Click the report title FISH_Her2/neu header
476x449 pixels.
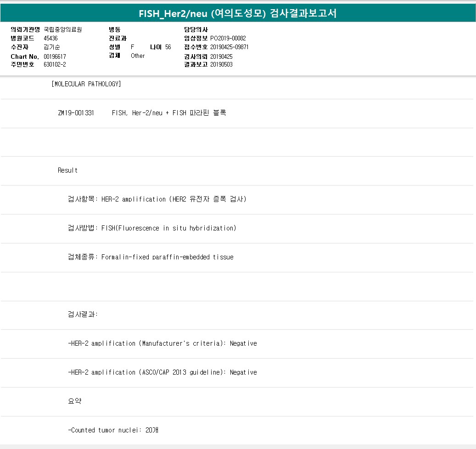[x=238, y=13]
